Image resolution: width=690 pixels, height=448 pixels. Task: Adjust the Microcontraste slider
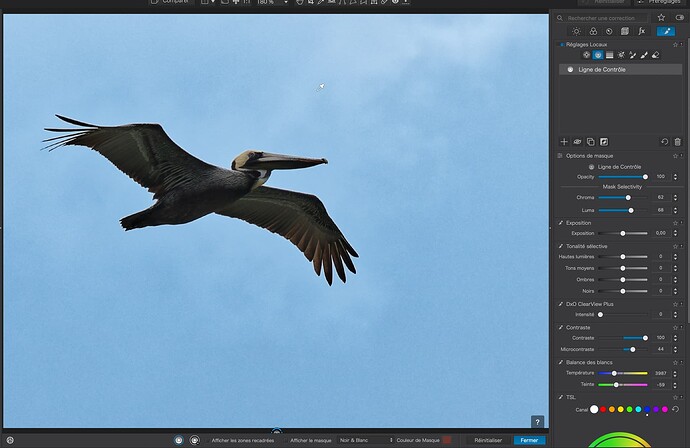623,349
